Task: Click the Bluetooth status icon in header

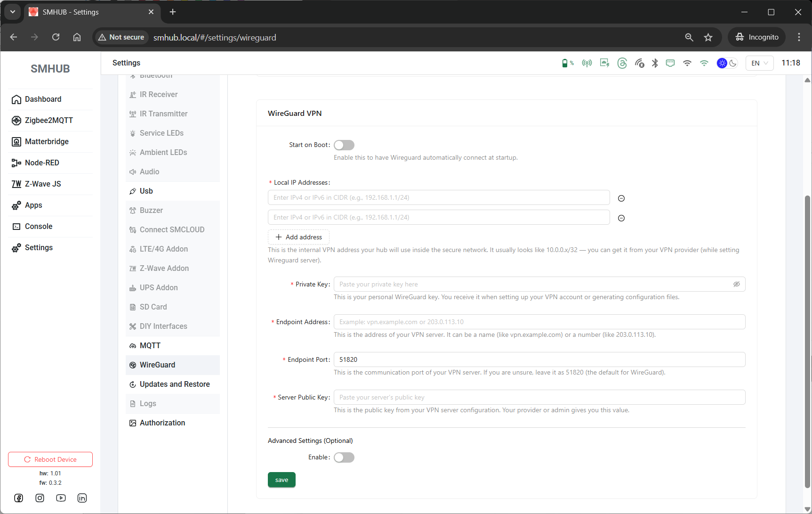Action: pyautogui.click(x=655, y=63)
